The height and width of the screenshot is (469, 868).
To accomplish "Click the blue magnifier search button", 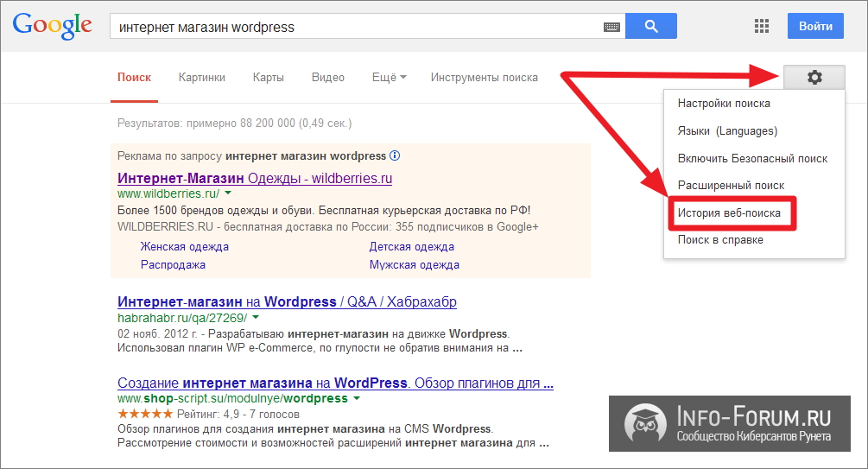I will pos(651,26).
